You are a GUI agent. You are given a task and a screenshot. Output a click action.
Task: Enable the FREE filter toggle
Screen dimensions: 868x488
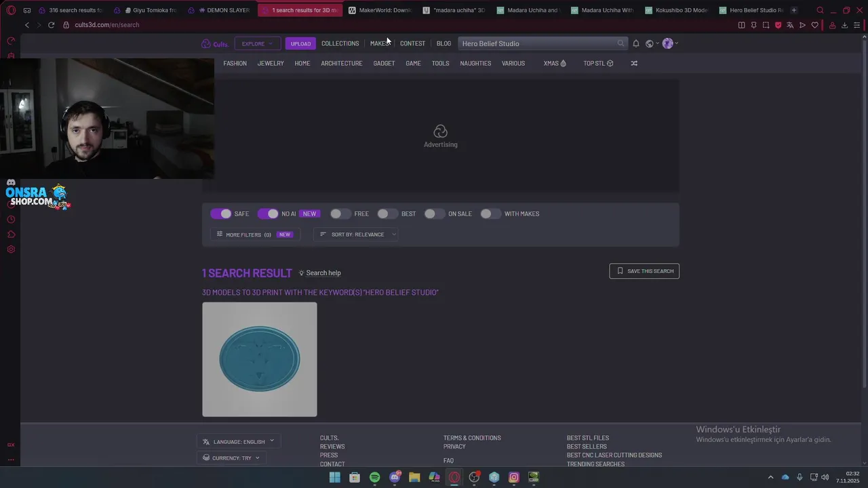click(340, 213)
